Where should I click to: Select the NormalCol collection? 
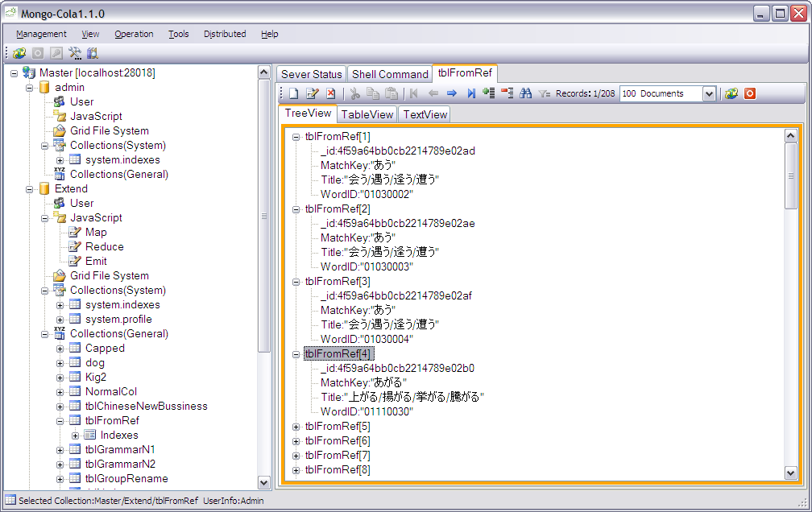[x=111, y=391]
